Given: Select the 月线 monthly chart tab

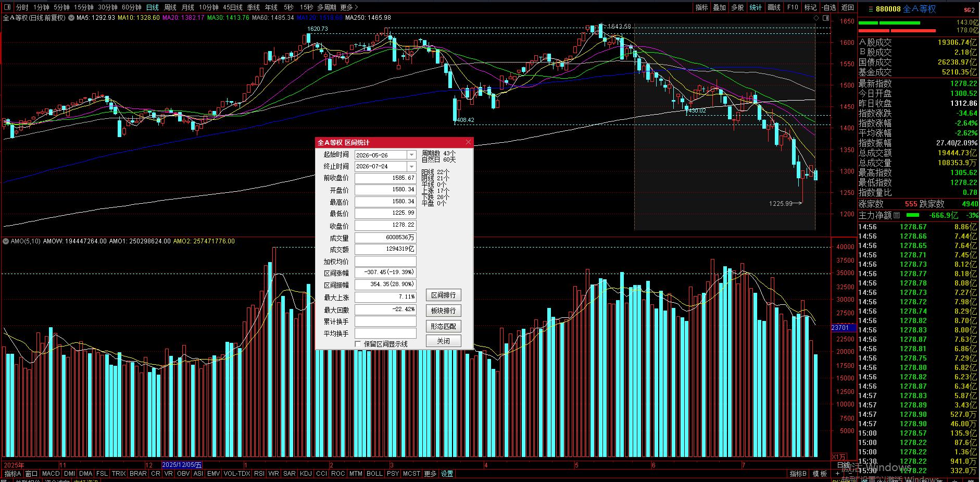Looking at the screenshot, I should [x=188, y=7].
